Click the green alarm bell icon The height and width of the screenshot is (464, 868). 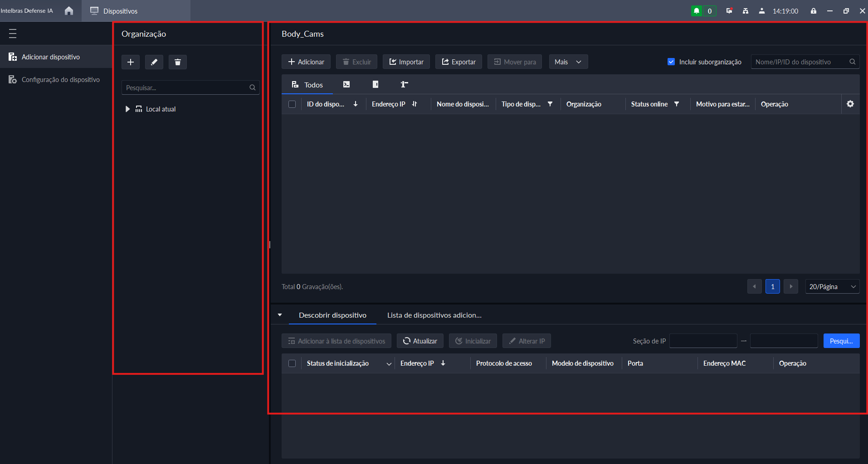point(697,11)
